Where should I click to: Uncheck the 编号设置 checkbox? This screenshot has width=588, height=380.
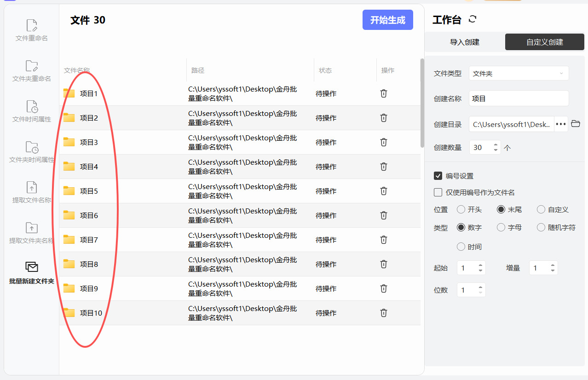[438, 176]
